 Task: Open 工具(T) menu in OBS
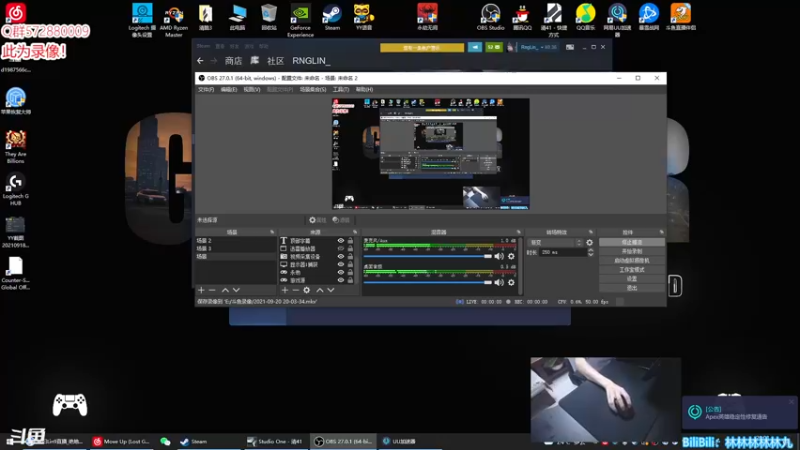click(x=341, y=89)
